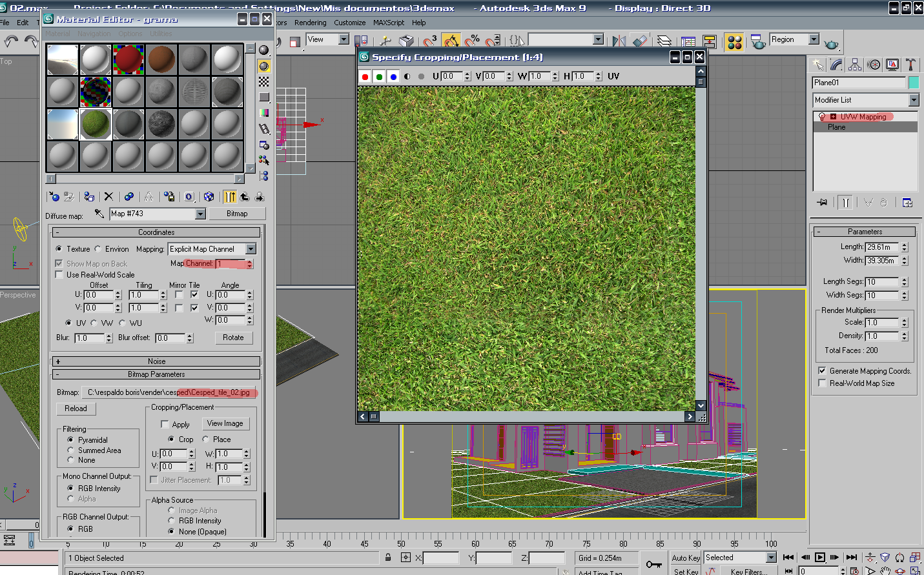Viewport: 924px width, 575px height.
Task: Assign material to selection icon
Action: click(x=89, y=197)
